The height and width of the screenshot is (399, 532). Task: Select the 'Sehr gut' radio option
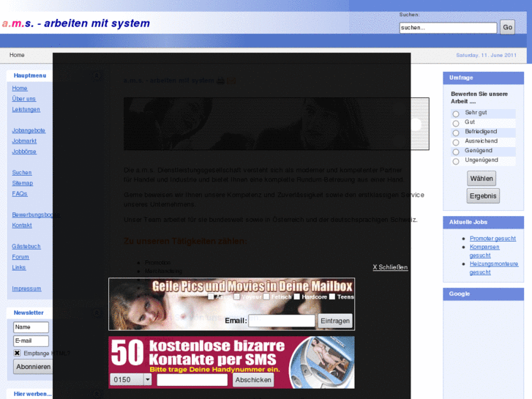(456, 113)
